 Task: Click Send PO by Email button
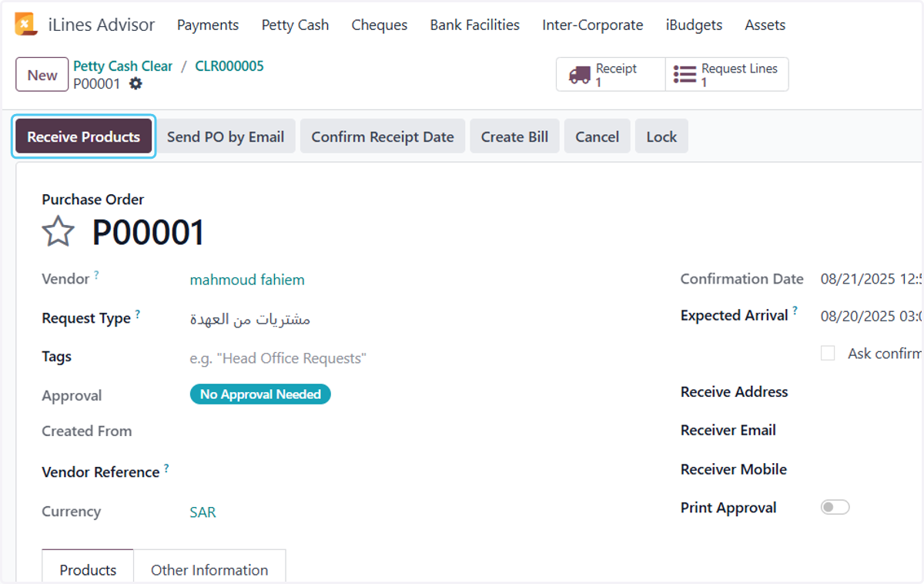[226, 136]
